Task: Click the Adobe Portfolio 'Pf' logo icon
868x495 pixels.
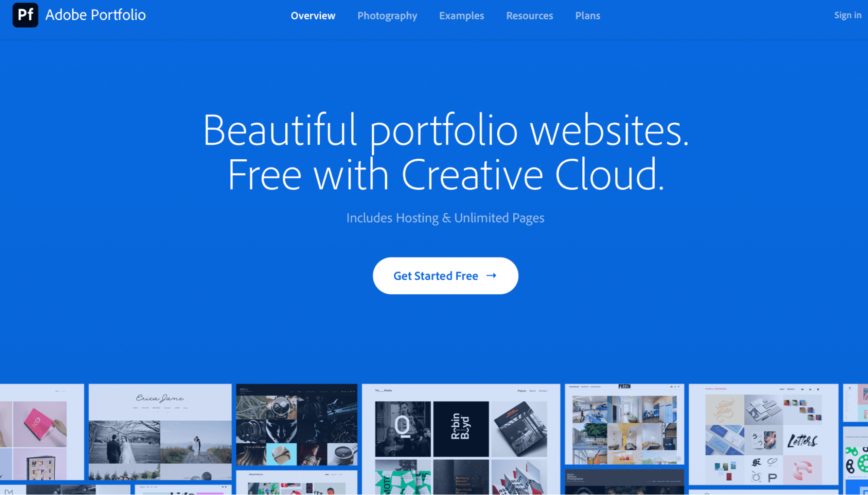Action: (25, 15)
